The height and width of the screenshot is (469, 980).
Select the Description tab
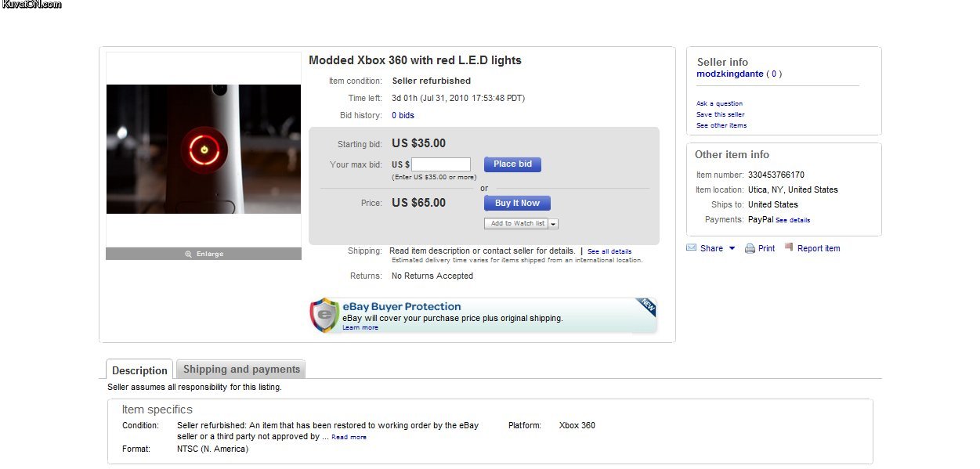click(x=139, y=370)
